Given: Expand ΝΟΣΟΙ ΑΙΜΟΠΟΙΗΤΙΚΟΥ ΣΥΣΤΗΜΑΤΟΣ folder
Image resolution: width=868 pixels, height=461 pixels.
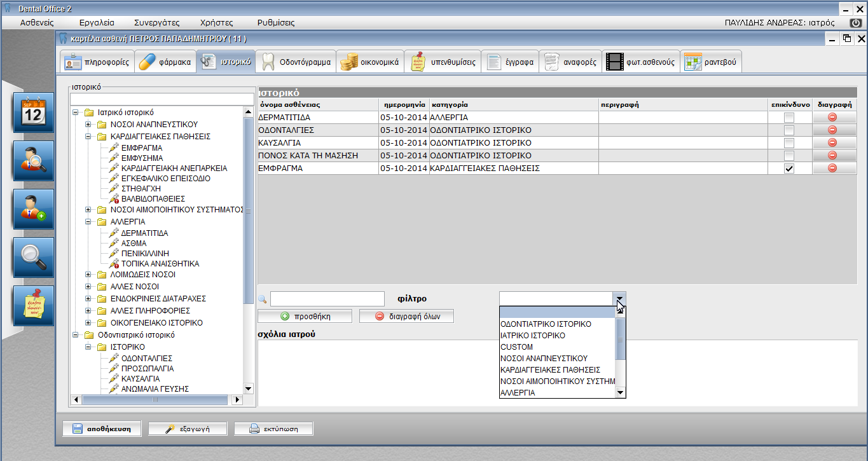Looking at the screenshot, I should coord(88,210).
